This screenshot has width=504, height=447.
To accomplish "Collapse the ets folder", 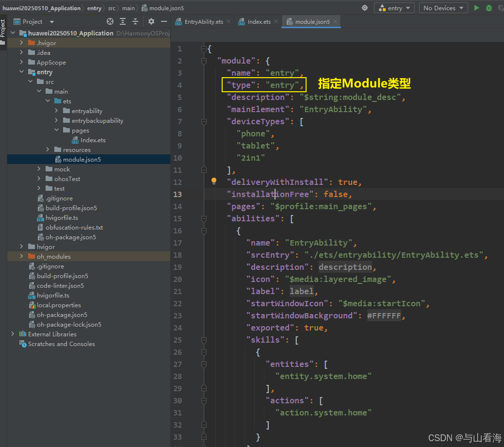I will point(48,101).
